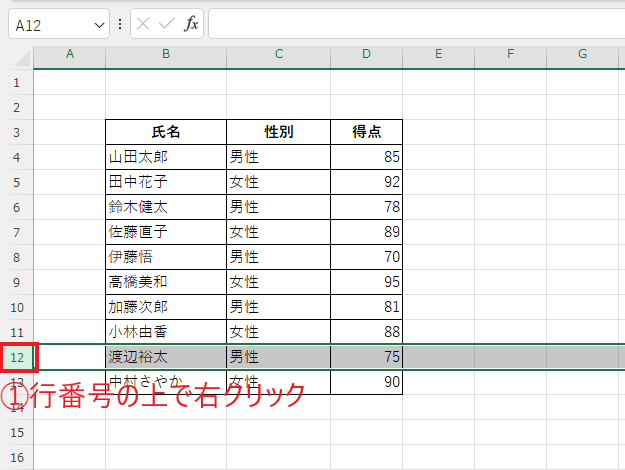Click 男性 in 山田太郎's row

(279, 157)
